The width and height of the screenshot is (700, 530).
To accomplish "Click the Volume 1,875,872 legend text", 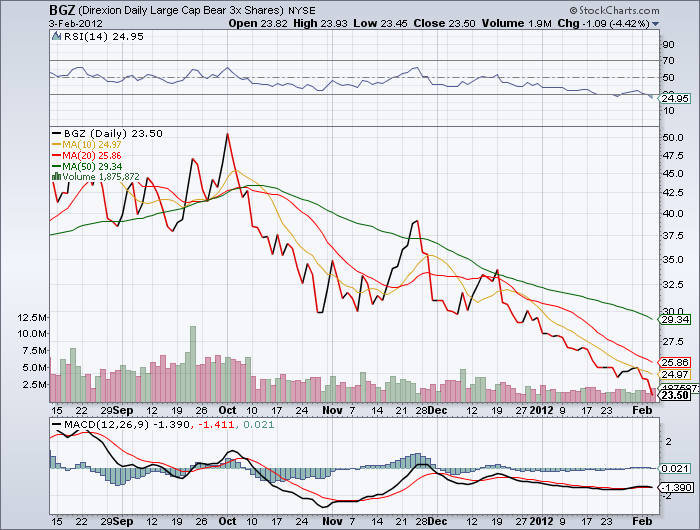I will tap(101, 177).
